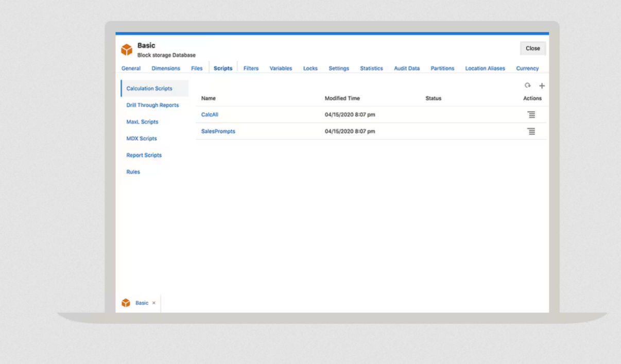Select the Filters tab

point(250,67)
